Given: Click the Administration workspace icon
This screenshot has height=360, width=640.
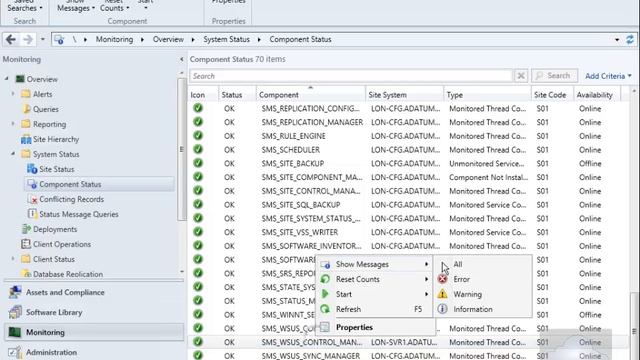Looking at the screenshot, I should pos(15,352).
